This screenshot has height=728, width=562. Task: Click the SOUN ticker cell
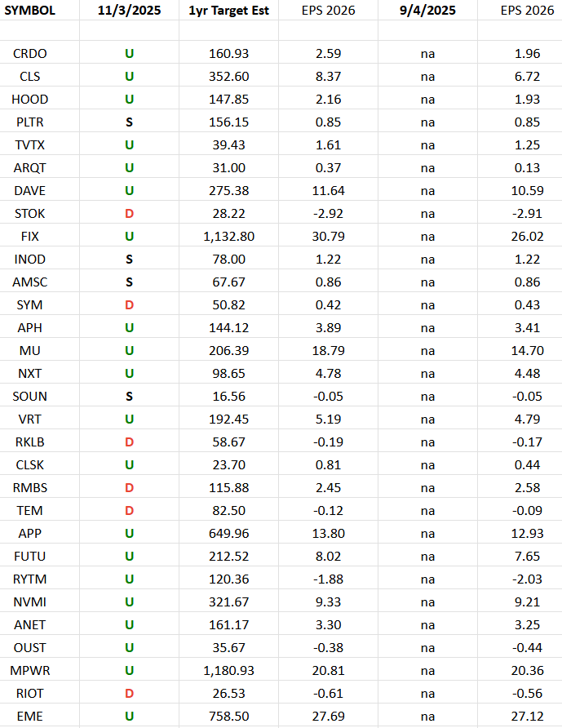31,397
